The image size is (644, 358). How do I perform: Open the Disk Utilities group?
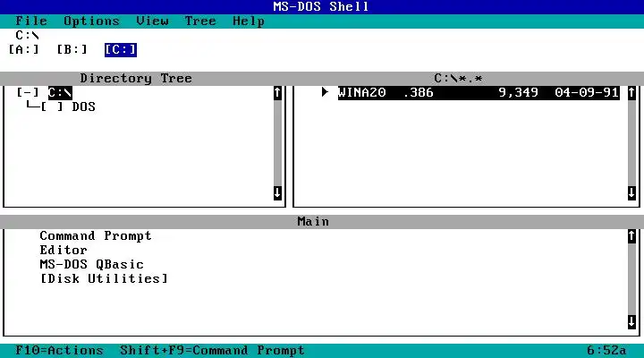[x=104, y=278]
